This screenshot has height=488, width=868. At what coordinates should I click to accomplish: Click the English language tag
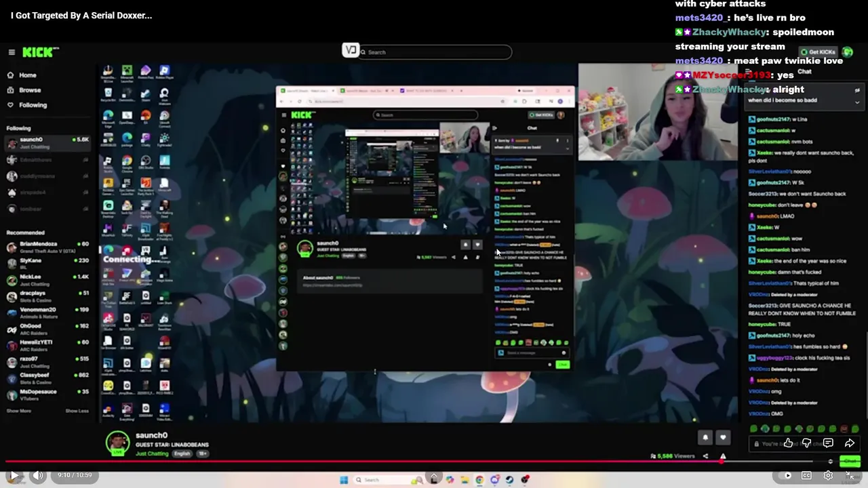pos(182,453)
